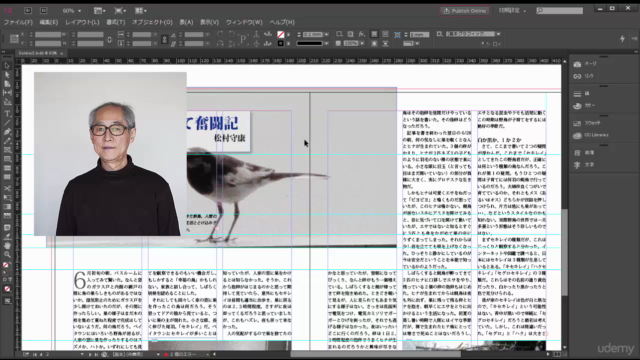Close the open document tab

(62, 53)
